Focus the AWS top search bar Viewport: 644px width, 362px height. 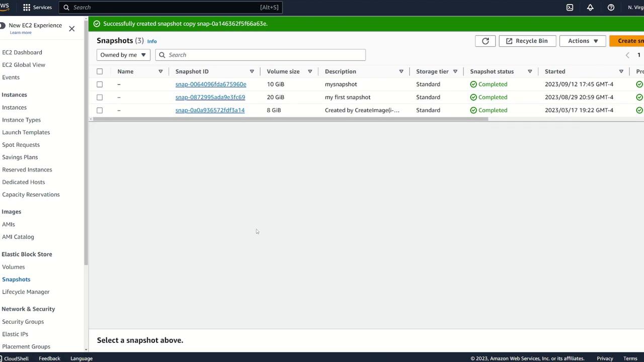pos(171,8)
